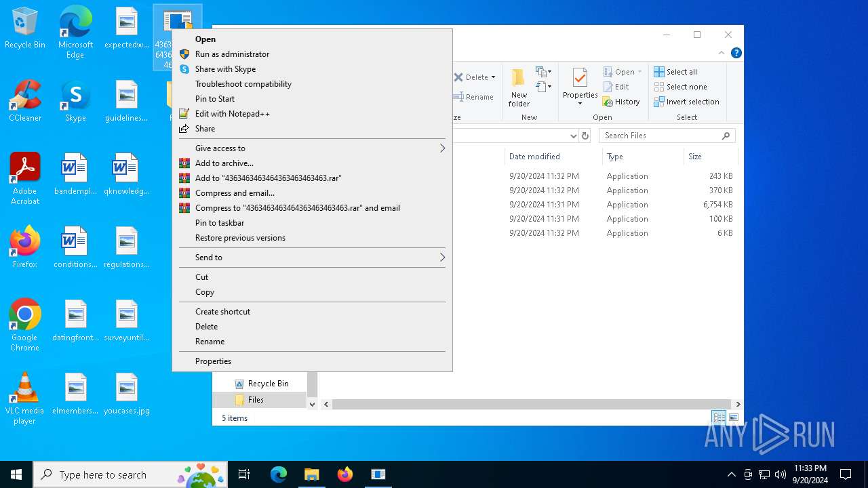The height and width of the screenshot is (488, 868).
Task: Switch to large icons view button
Action: [733, 418]
